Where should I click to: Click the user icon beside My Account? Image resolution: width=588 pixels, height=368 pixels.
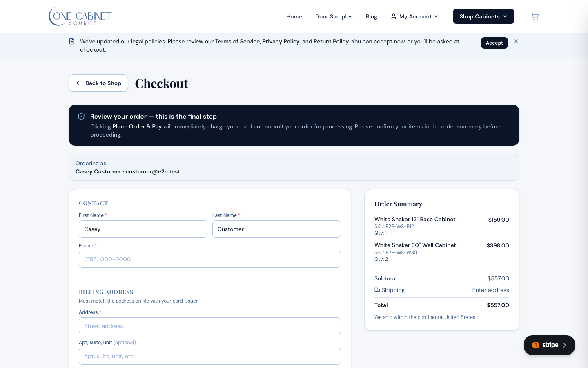[x=394, y=16]
